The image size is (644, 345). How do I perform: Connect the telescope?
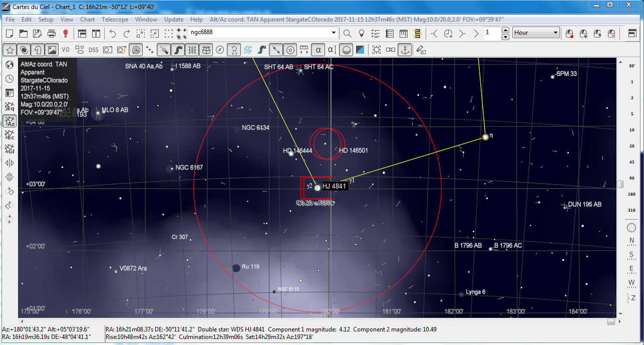click(569, 34)
